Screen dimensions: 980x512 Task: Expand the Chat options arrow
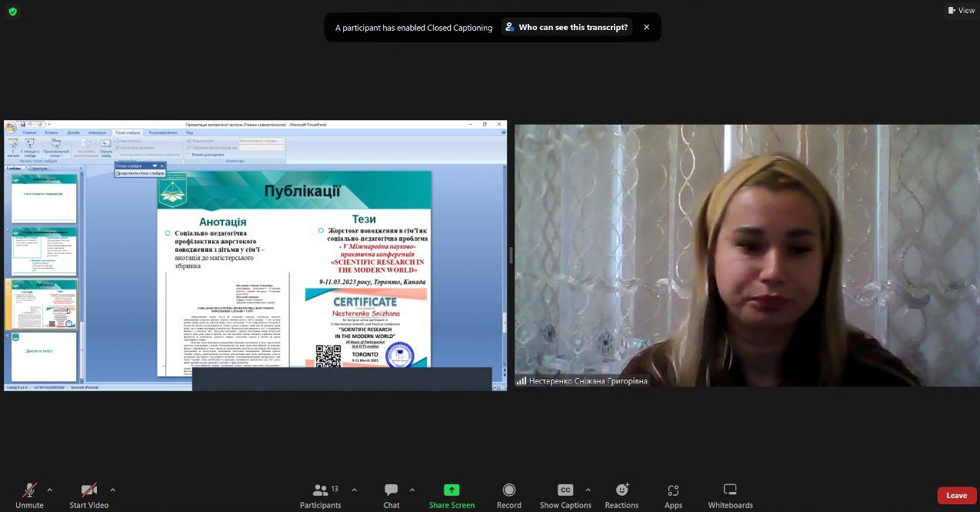tap(412, 490)
